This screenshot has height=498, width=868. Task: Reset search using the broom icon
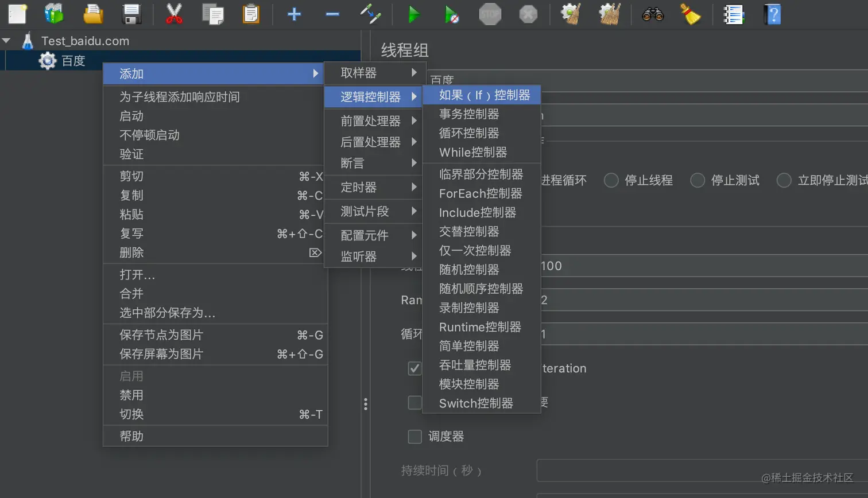click(691, 14)
